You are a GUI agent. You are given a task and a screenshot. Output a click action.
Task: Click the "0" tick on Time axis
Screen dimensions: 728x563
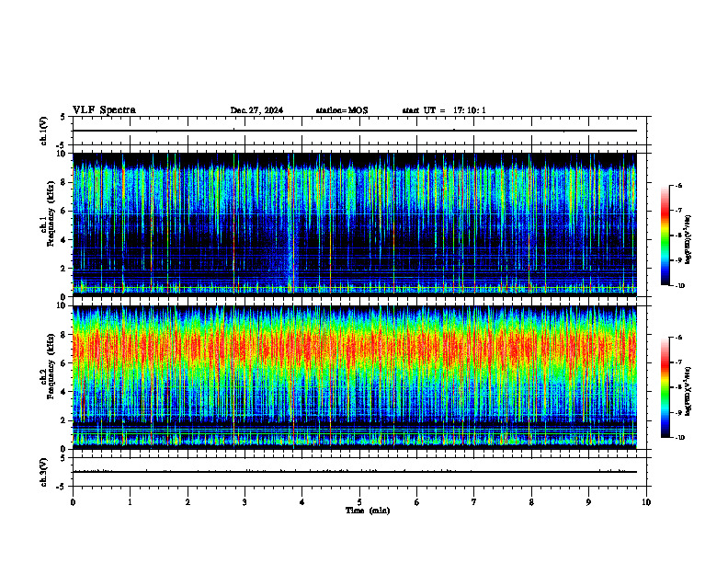[73, 502]
